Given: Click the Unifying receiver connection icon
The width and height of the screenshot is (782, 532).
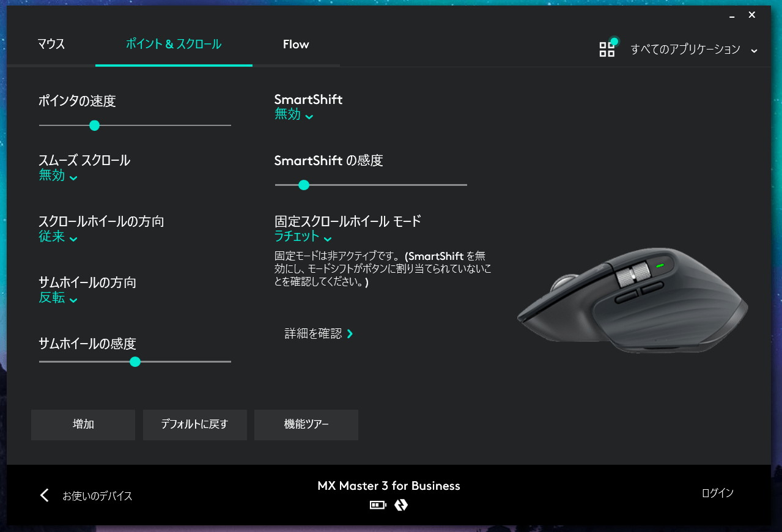Looking at the screenshot, I should tap(401, 505).
